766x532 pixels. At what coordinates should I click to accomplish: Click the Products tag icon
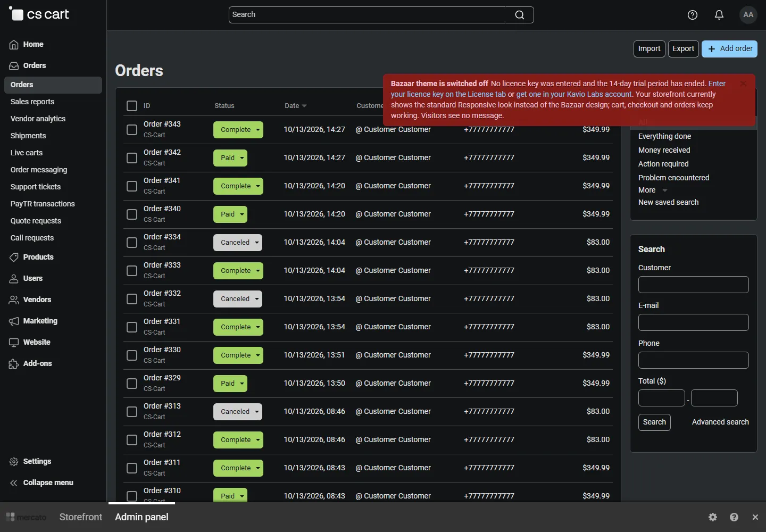pos(14,257)
